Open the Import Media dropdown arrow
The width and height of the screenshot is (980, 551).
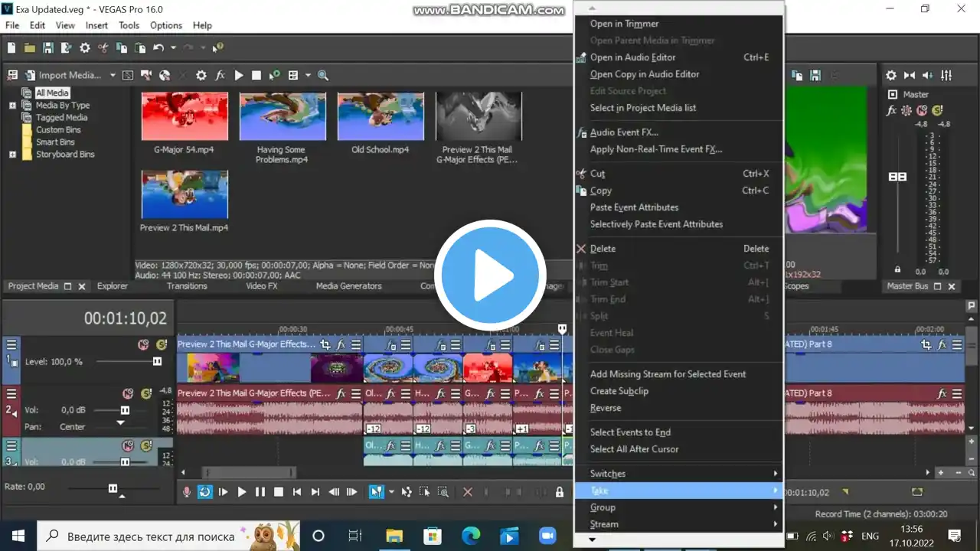pyautogui.click(x=113, y=75)
